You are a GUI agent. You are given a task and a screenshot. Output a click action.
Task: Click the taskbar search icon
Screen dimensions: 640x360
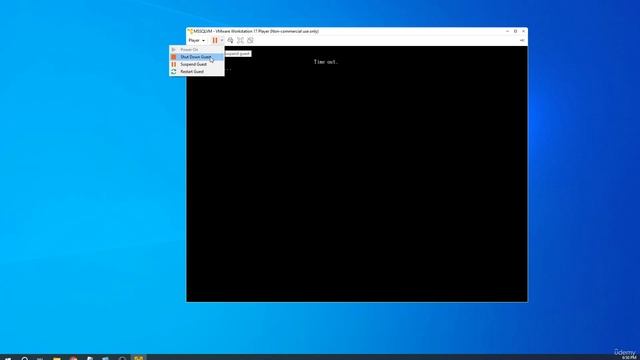24,358
